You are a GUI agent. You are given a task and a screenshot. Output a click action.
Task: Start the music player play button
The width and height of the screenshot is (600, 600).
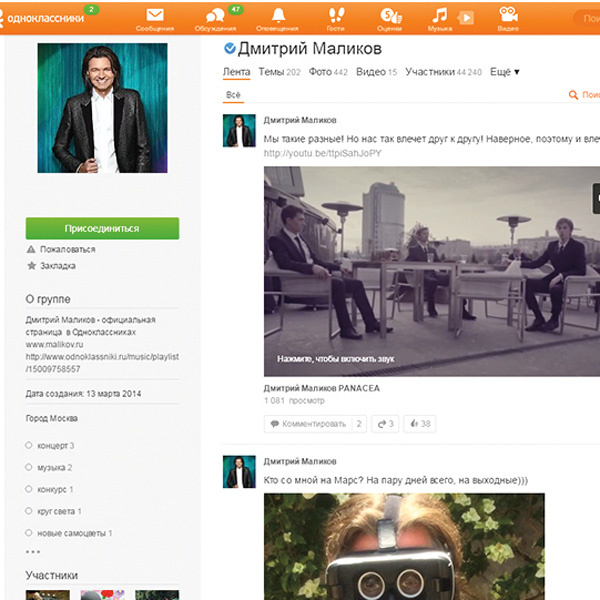[466, 18]
